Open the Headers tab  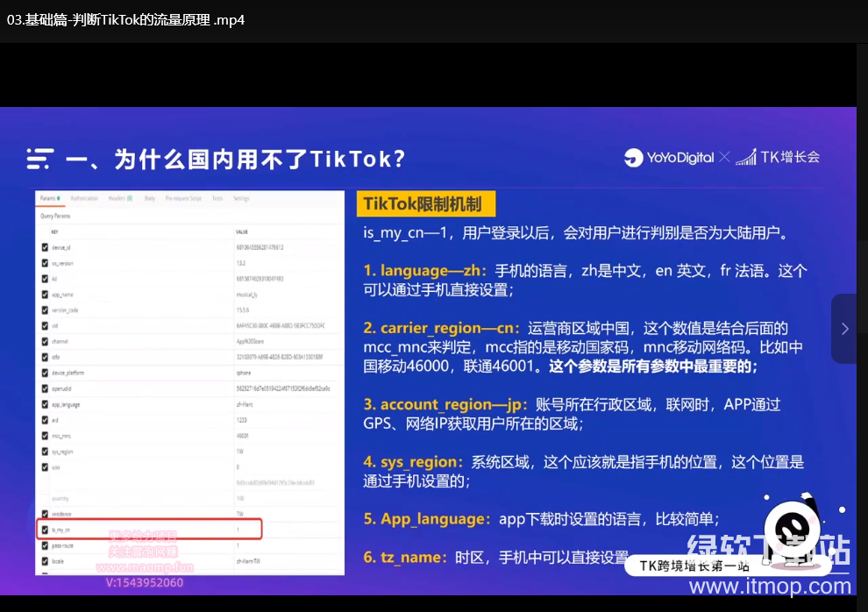tap(120, 198)
